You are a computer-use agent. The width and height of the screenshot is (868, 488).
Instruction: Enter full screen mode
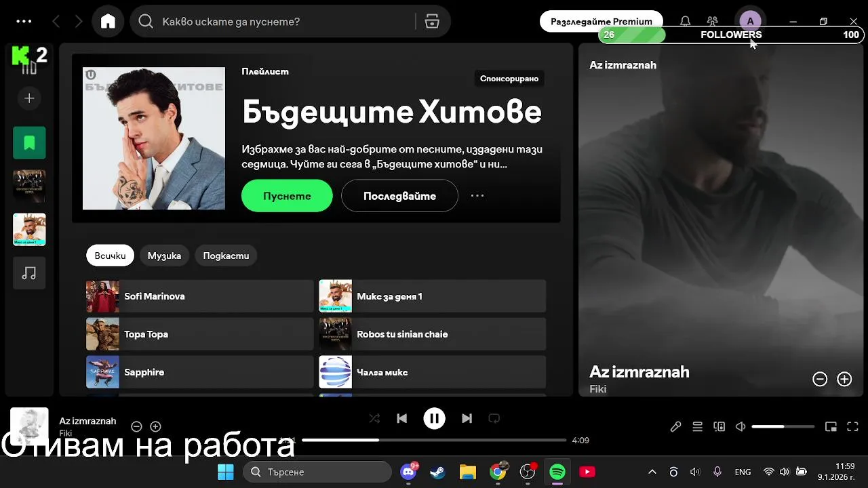(x=853, y=426)
